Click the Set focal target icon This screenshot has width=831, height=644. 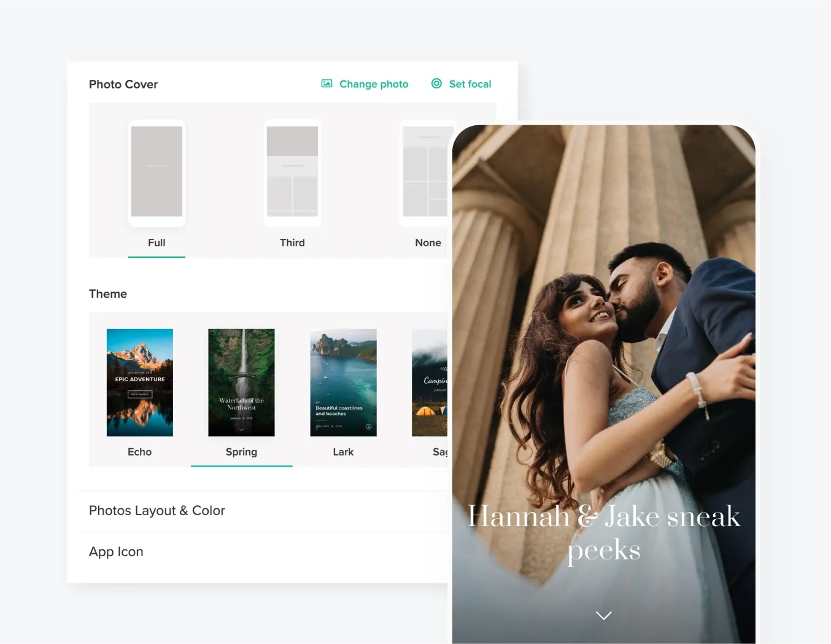(436, 83)
